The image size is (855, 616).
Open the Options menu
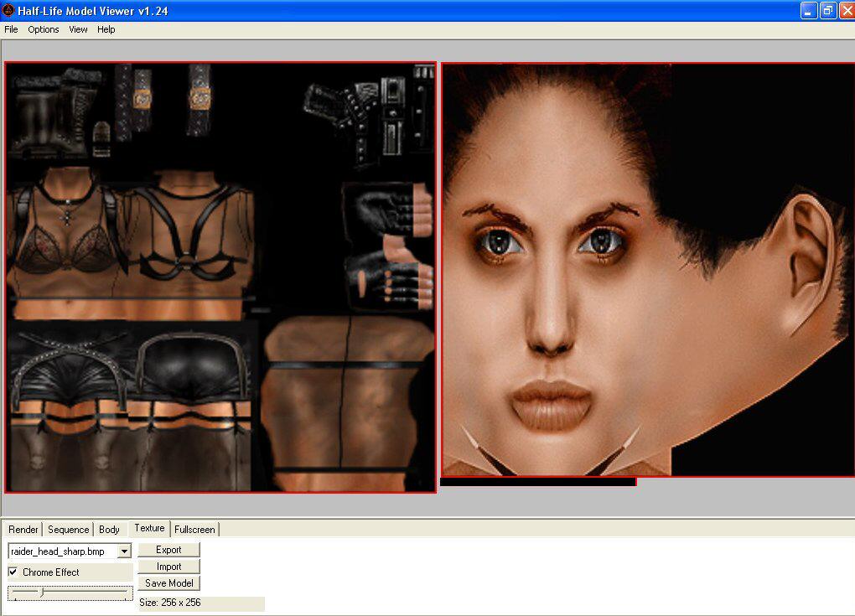[x=43, y=29]
